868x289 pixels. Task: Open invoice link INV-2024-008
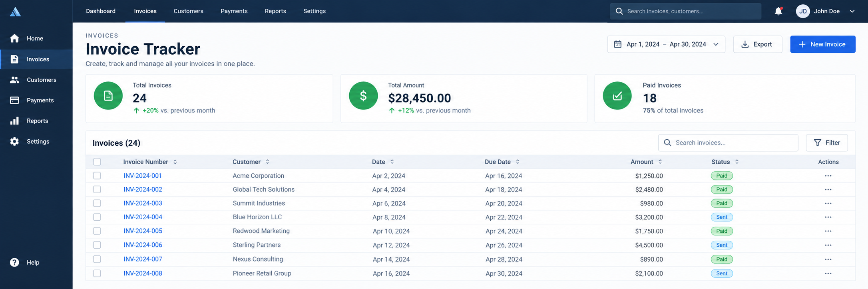coord(143,273)
